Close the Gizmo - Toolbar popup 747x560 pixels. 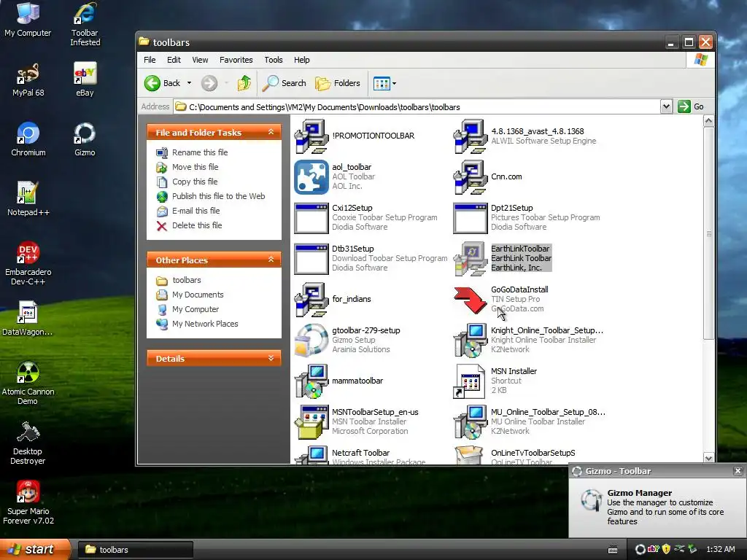tap(738, 471)
